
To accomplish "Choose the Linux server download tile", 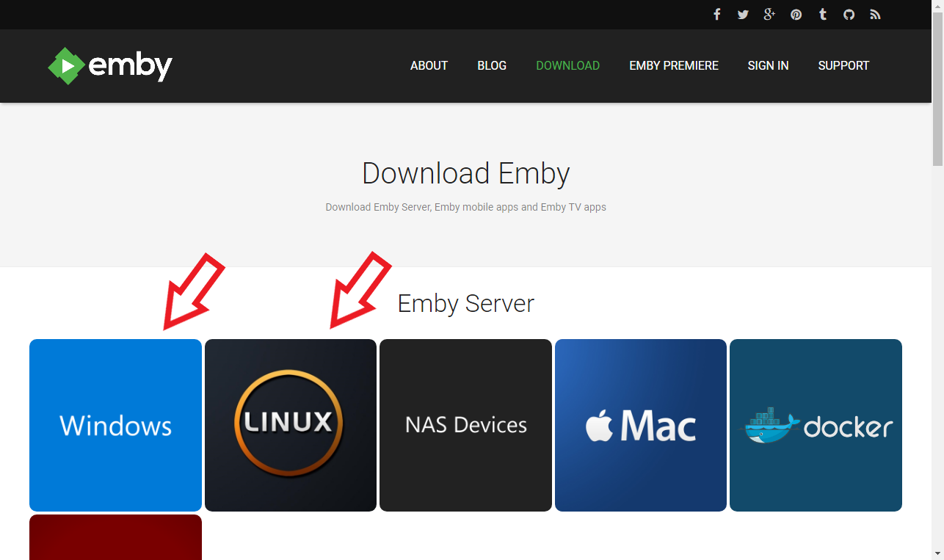I will (291, 425).
